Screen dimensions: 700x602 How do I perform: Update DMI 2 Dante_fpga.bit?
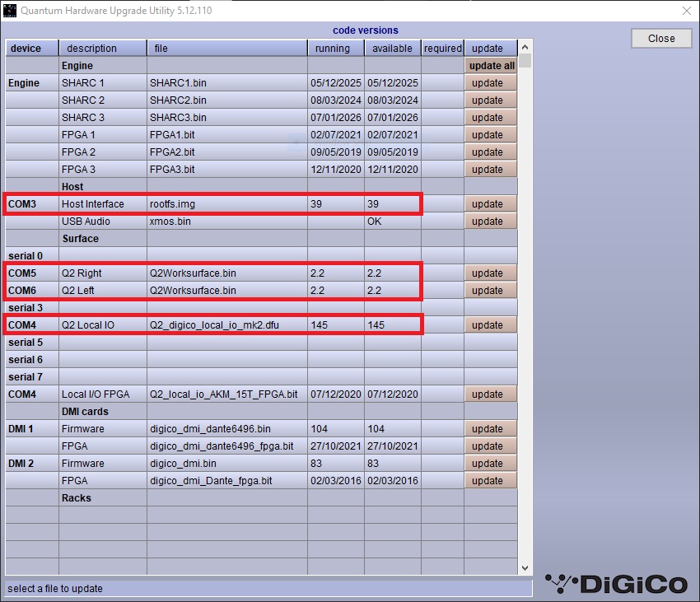(x=491, y=481)
